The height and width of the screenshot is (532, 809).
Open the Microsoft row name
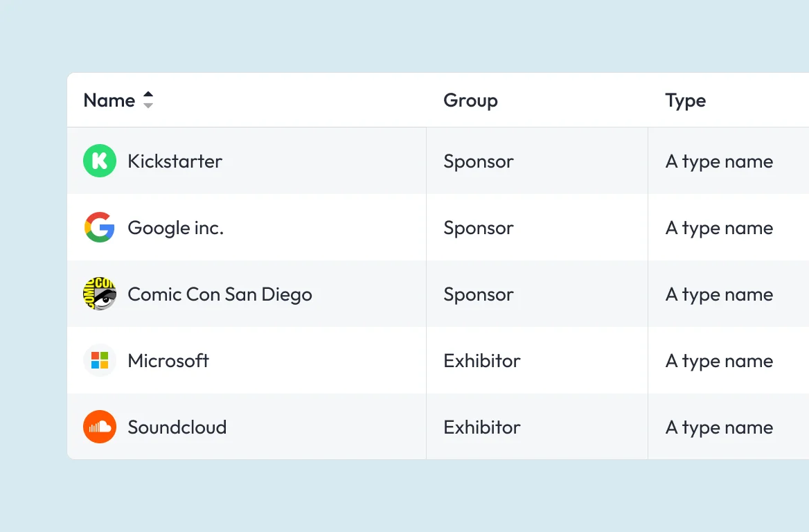click(x=168, y=361)
